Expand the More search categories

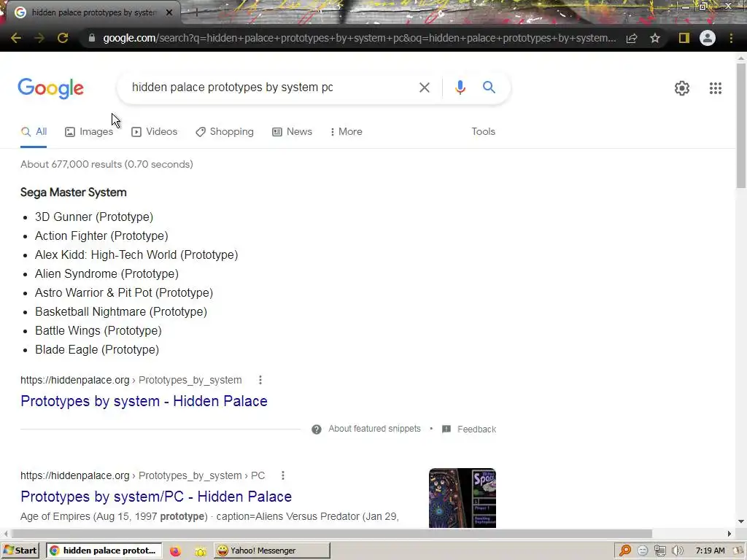click(347, 132)
